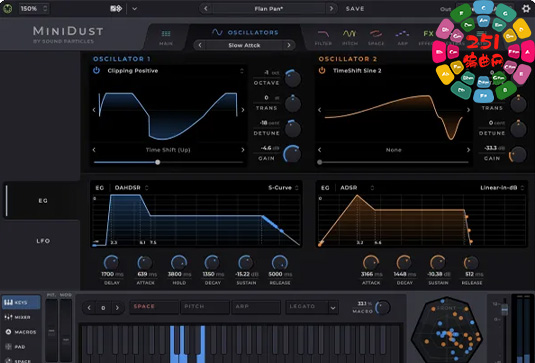
Task: Open the KEYS panel button
Action: coord(21,303)
